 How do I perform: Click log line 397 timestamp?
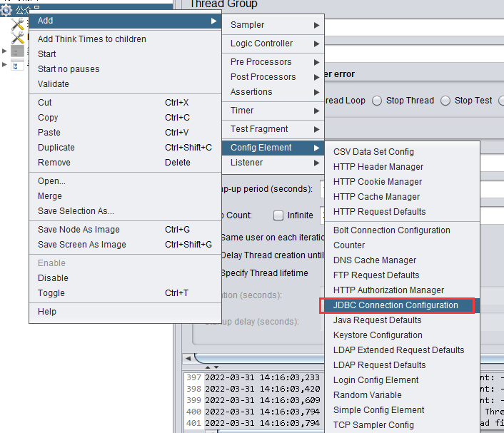coord(262,377)
